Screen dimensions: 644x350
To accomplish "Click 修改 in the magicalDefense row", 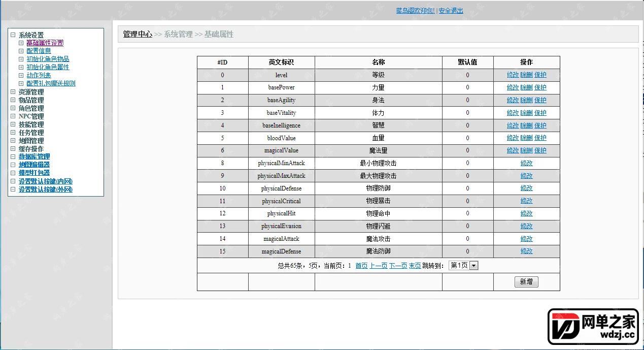I will coord(526,251).
